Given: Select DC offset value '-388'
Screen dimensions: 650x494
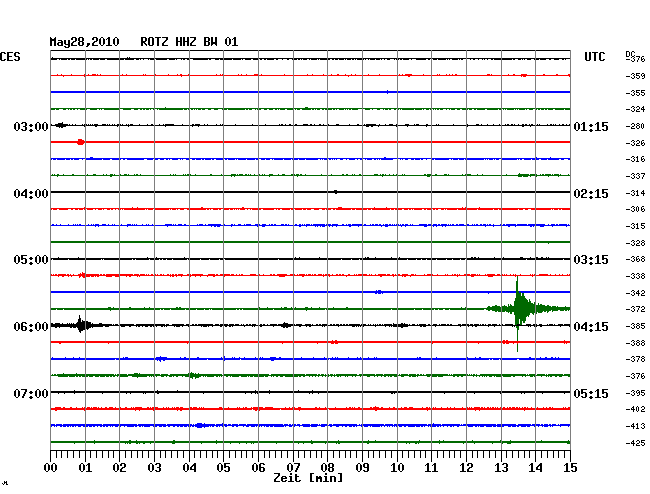Looking at the screenshot, I should point(635,343).
